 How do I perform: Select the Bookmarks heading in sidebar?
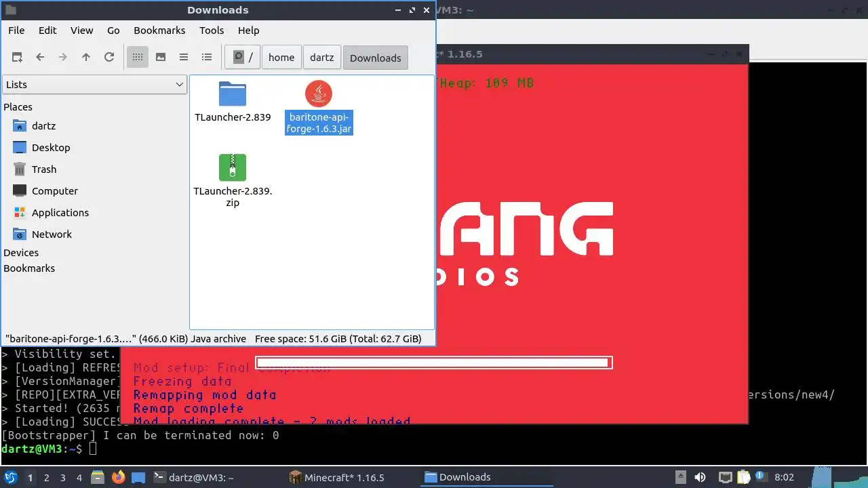(x=29, y=268)
